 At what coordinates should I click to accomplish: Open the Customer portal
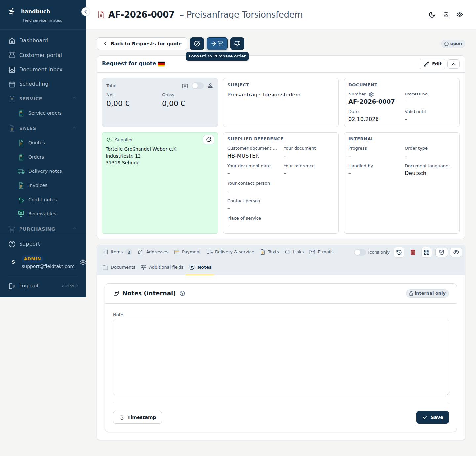(x=43, y=55)
